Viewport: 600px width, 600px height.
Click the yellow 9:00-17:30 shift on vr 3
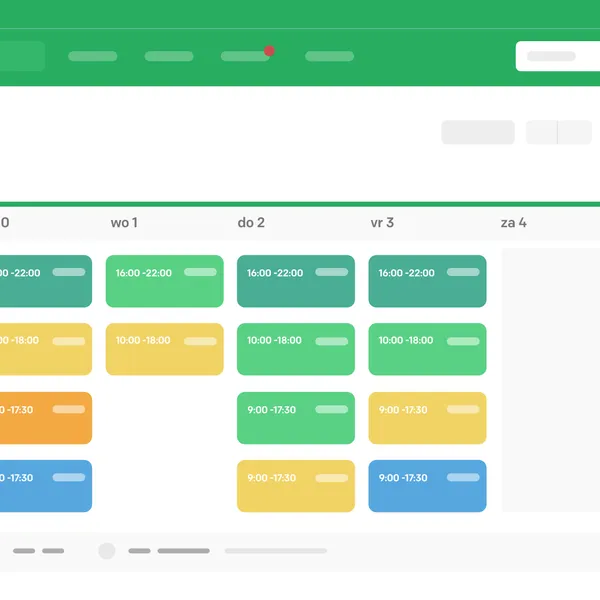(427, 417)
